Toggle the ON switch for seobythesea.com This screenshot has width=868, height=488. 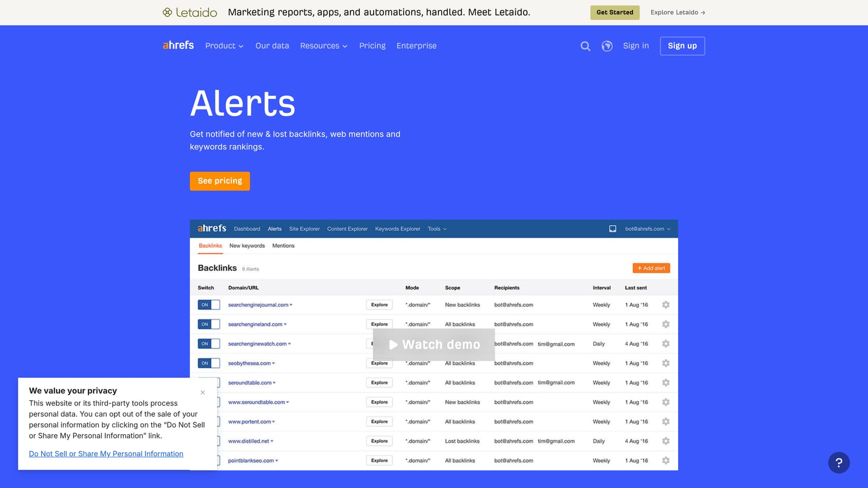[209, 363]
